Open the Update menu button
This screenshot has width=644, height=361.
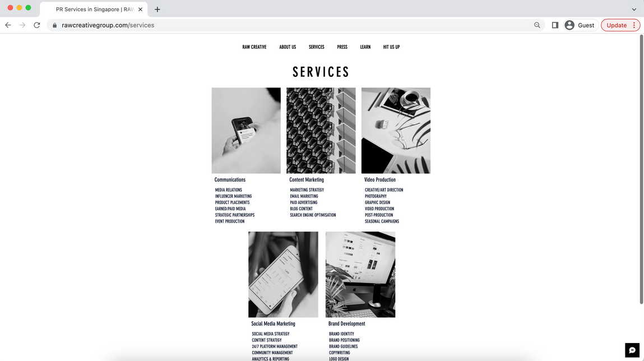(x=620, y=25)
